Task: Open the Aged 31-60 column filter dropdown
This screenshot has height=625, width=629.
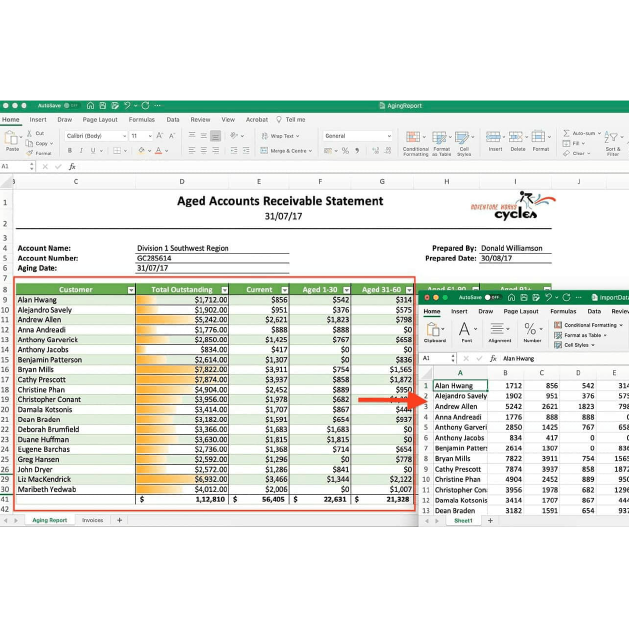Action: 409,290
